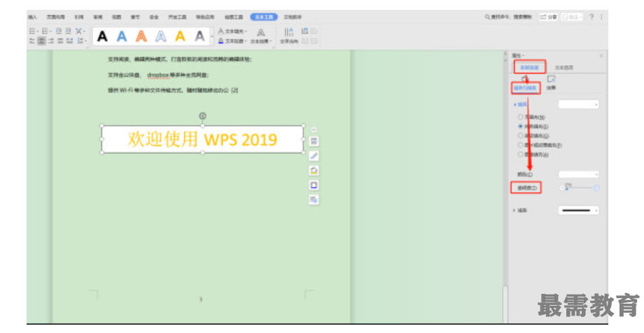Click the align right icon
Image resolution: width=644 pixels, height=333 pixels.
[x=51, y=41]
